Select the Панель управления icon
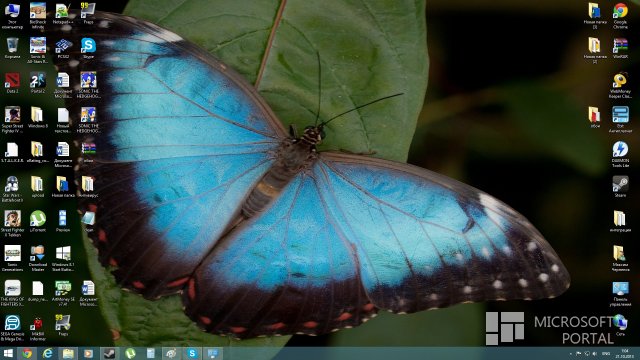The image size is (640, 360). pos(620,293)
